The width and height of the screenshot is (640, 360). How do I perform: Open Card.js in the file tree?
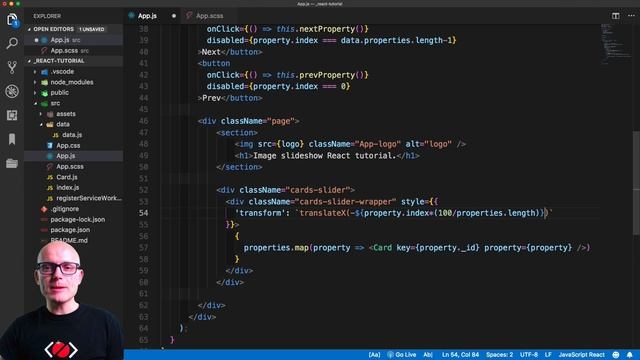[x=67, y=177]
